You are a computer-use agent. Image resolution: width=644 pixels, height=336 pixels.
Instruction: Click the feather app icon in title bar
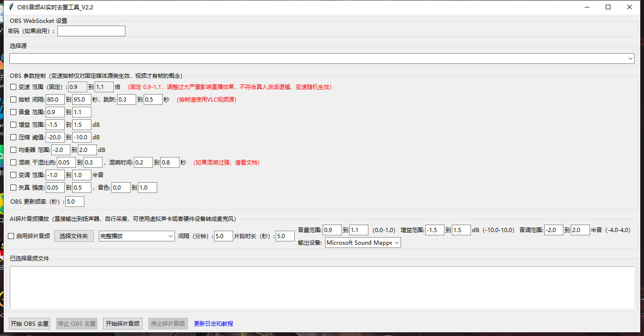(x=10, y=7)
